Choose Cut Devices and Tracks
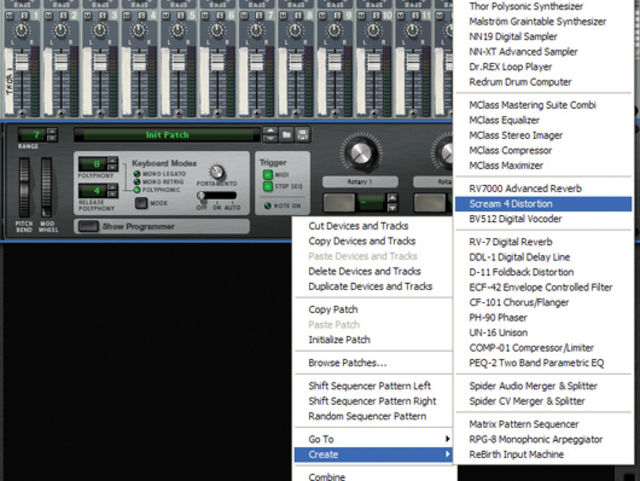 [373, 226]
